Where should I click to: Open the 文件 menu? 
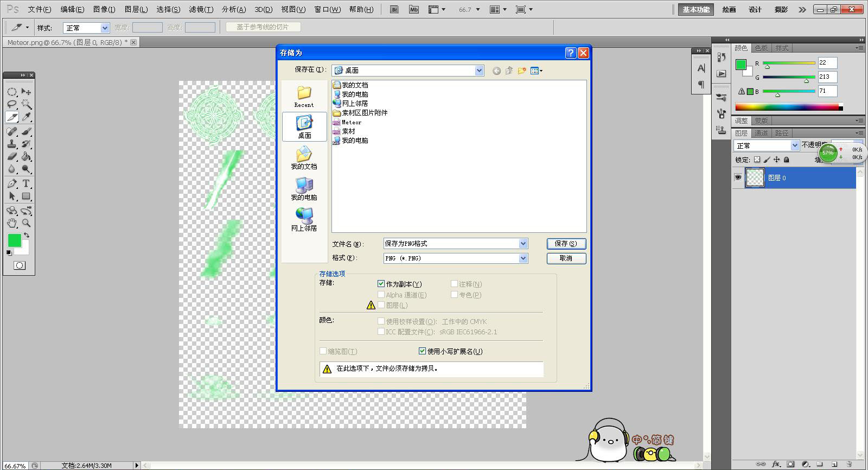tap(39, 9)
